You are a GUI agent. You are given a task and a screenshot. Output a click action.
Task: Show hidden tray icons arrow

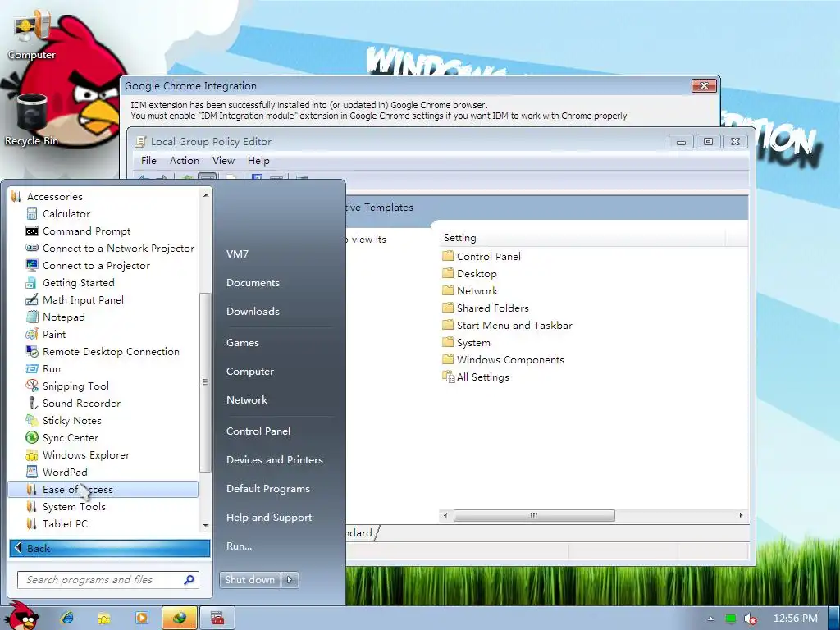tap(711, 619)
